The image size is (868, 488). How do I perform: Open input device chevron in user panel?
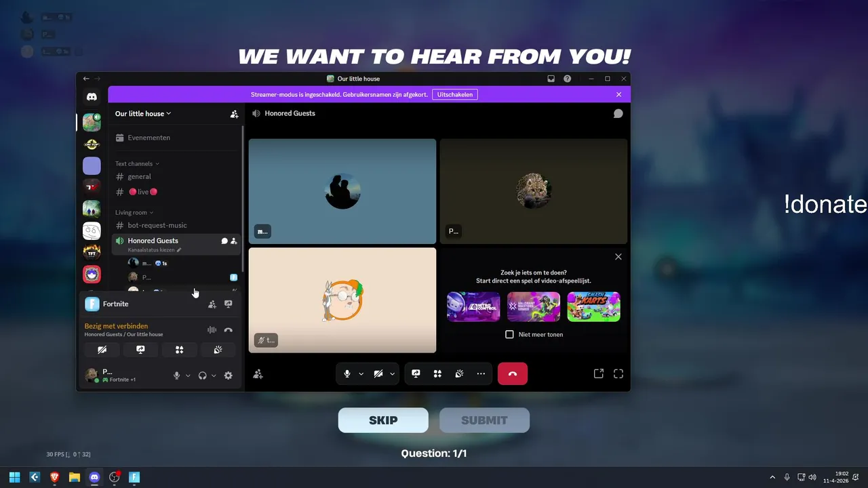click(x=188, y=375)
